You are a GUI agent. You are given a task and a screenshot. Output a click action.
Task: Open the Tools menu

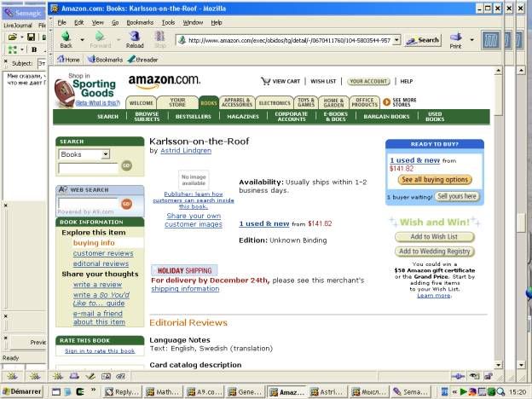click(x=168, y=22)
